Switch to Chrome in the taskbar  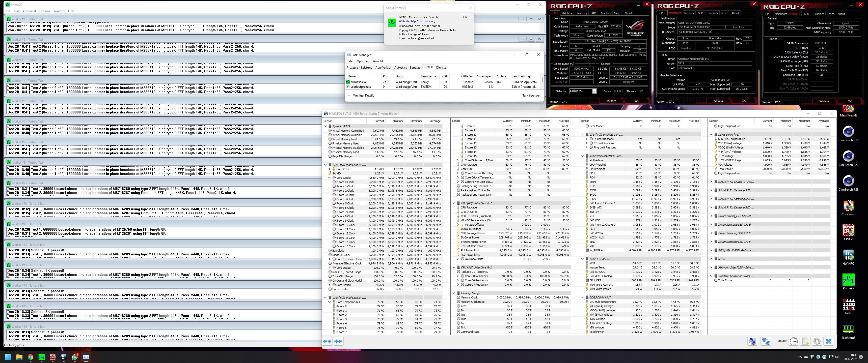30,357
